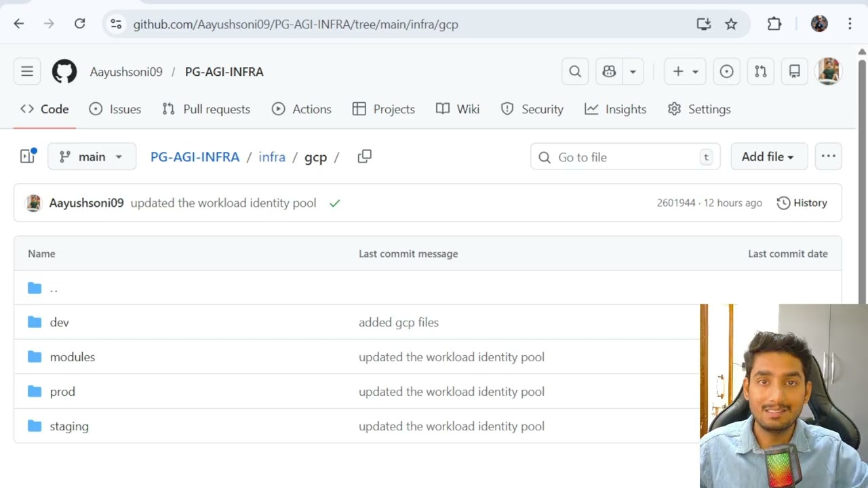The width and height of the screenshot is (868, 488).
Task: Go back with browser back arrow
Action: coord(19,24)
